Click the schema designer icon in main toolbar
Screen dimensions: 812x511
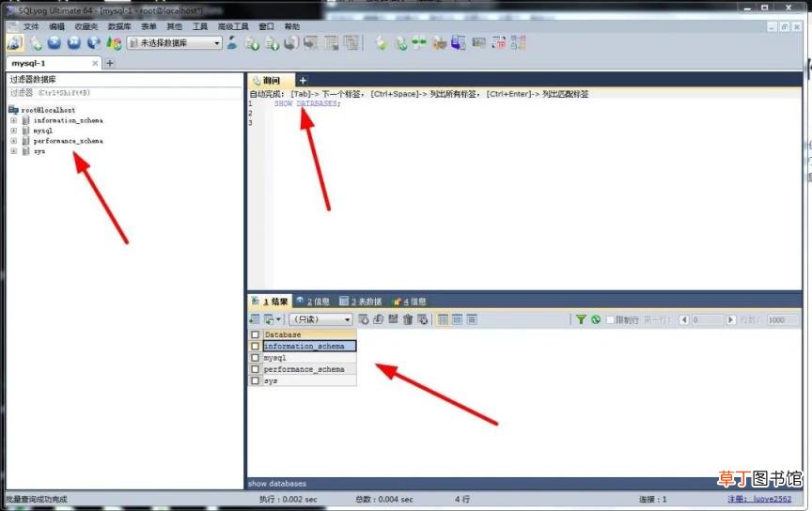(x=519, y=43)
